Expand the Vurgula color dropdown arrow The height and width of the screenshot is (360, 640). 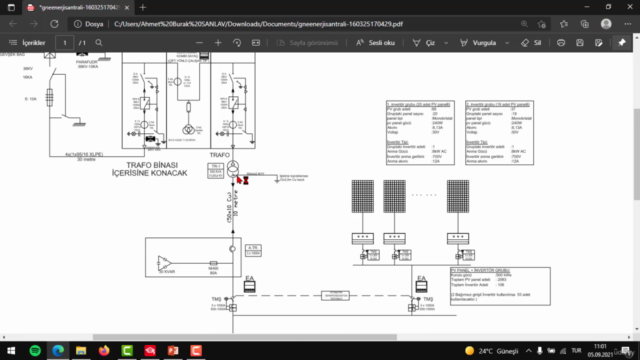pos(507,42)
